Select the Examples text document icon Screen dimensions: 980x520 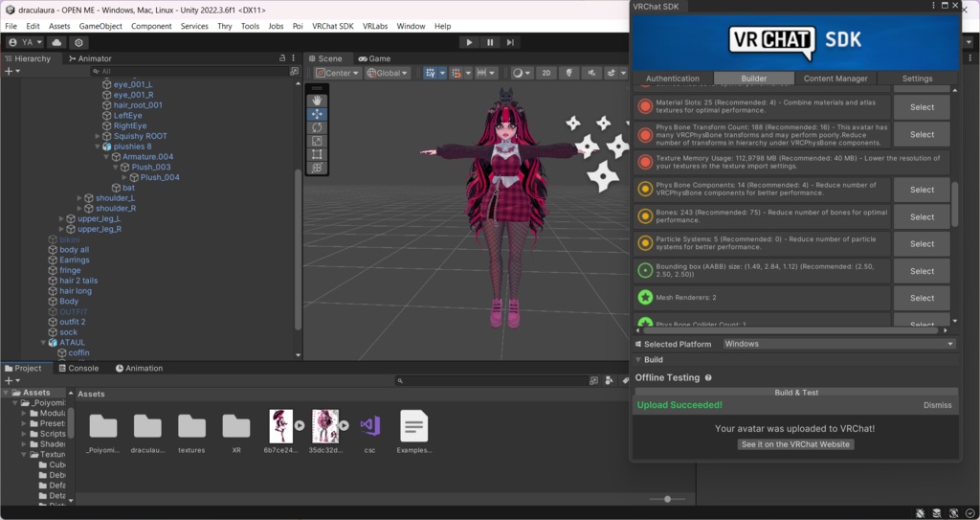(413, 427)
